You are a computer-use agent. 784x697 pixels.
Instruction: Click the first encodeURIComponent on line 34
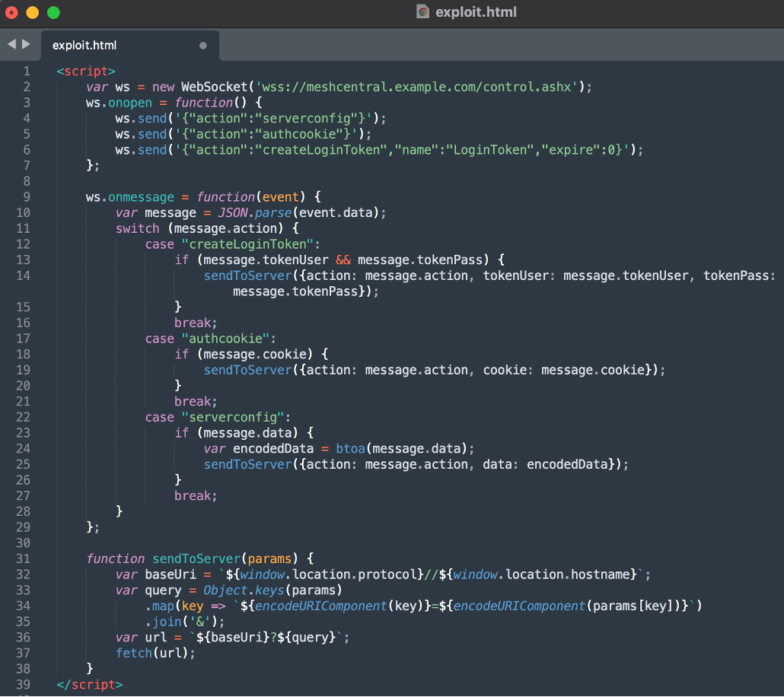coord(320,606)
